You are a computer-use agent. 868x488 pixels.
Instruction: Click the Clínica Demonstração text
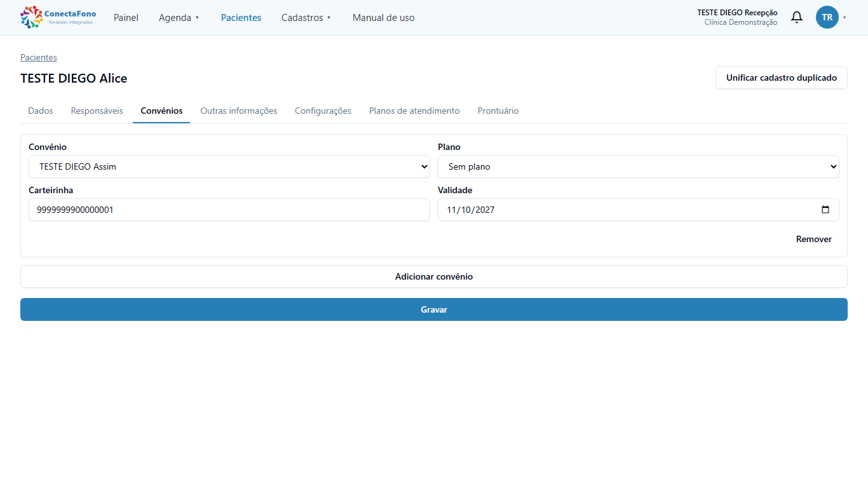point(741,22)
